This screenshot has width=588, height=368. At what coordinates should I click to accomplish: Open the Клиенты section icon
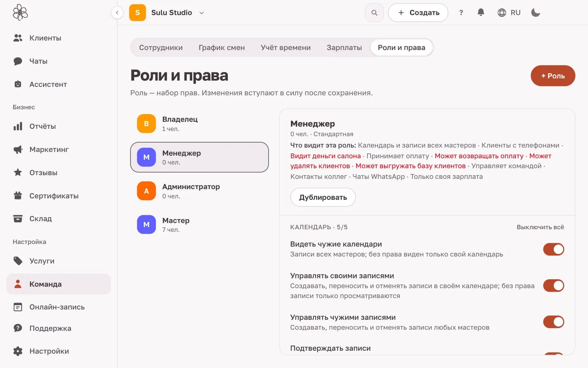tap(18, 38)
